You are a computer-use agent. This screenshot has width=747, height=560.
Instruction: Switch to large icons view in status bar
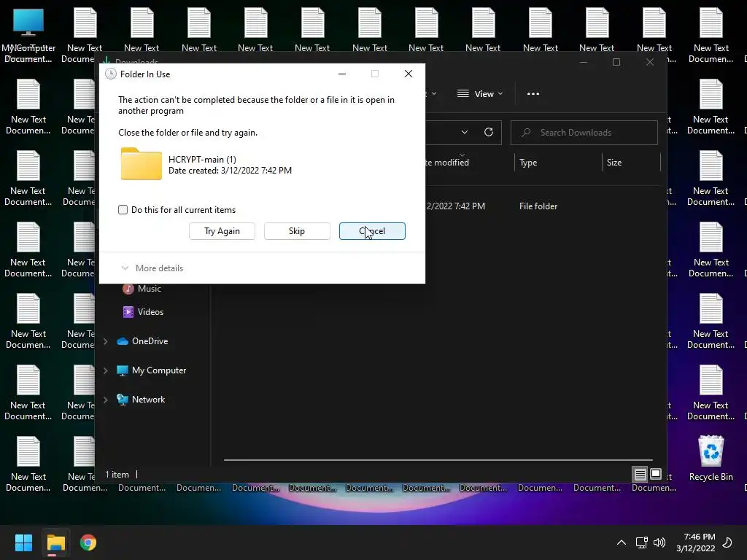click(x=656, y=474)
